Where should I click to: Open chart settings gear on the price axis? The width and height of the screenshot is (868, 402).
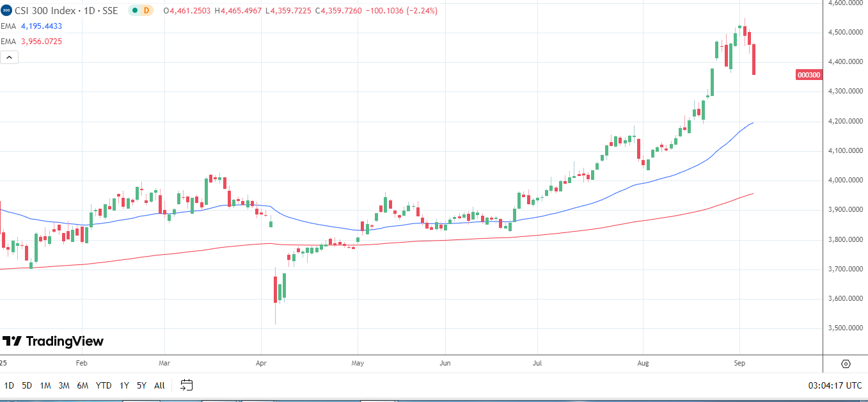(846, 364)
